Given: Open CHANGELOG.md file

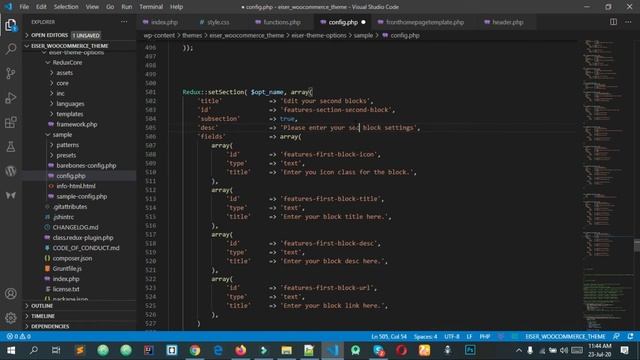Looking at the screenshot, I should 75,227.
